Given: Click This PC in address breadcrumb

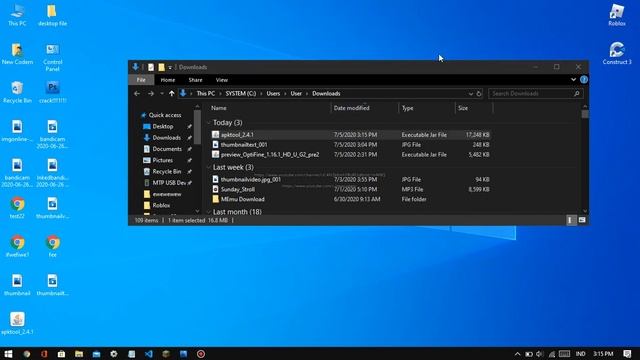Looking at the screenshot, I should click(x=206, y=93).
